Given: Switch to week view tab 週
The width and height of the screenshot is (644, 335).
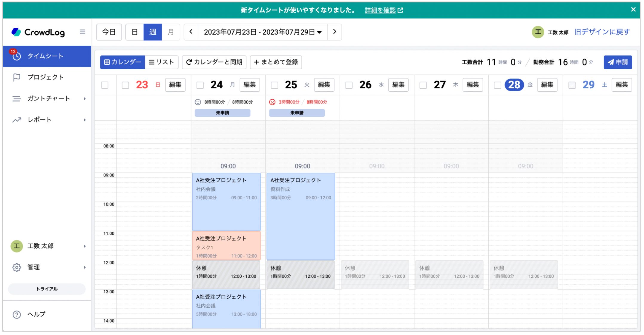Looking at the screenshot, I should point(153,32).
